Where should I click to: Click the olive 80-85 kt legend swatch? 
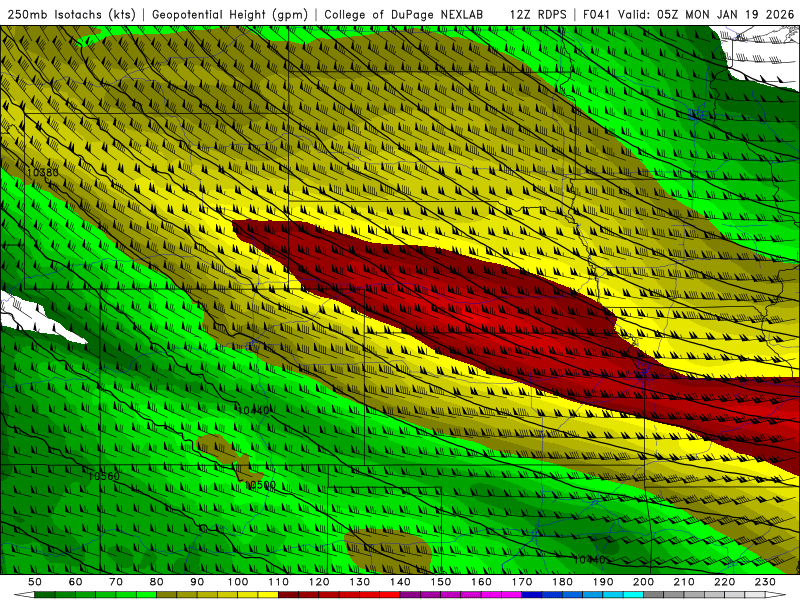coord(166,594)
